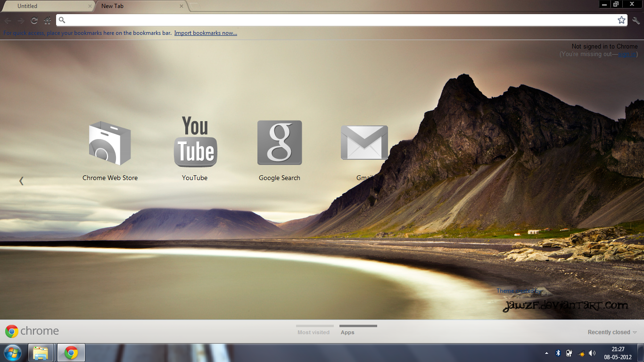Open the Gmail envelope app icon

(x=364, y=142)
